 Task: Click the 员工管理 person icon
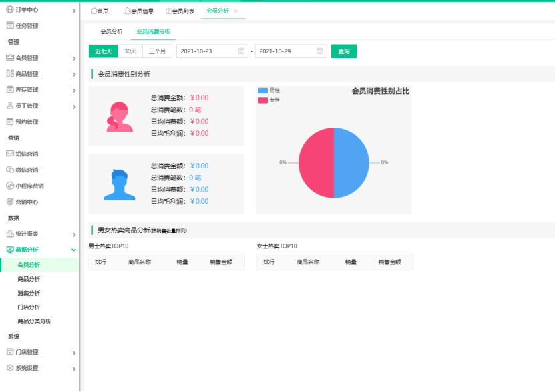10,106
